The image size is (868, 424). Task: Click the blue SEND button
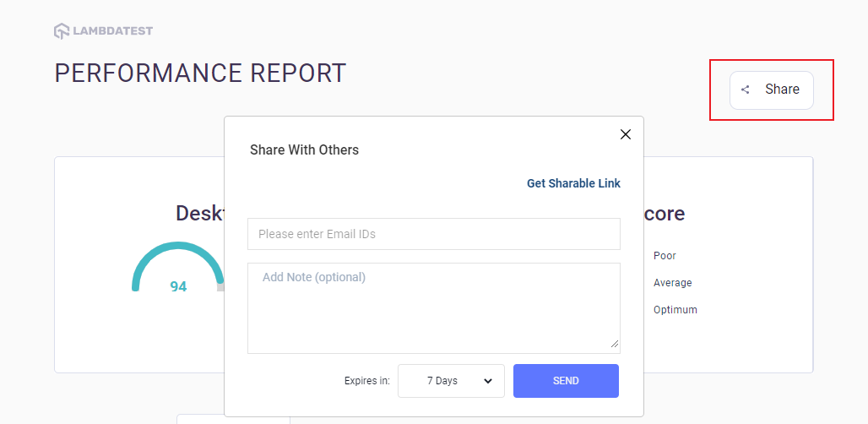click(566, 381)
